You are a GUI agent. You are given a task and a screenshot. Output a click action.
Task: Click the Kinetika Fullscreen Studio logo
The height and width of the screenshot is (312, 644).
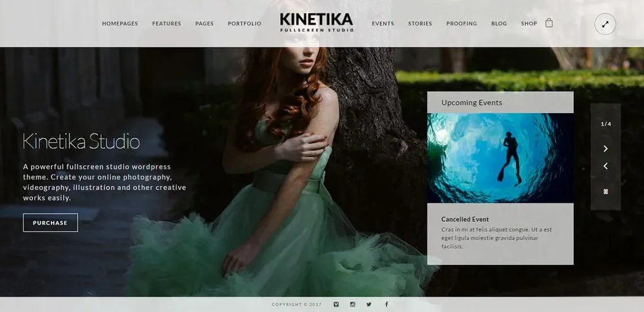316,22
